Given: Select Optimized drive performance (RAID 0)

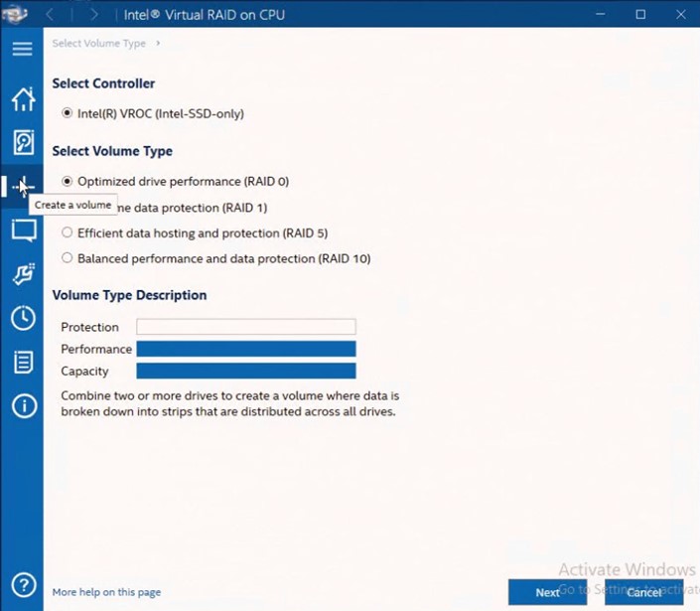Looking at the screenshot, I should (68, 182).
